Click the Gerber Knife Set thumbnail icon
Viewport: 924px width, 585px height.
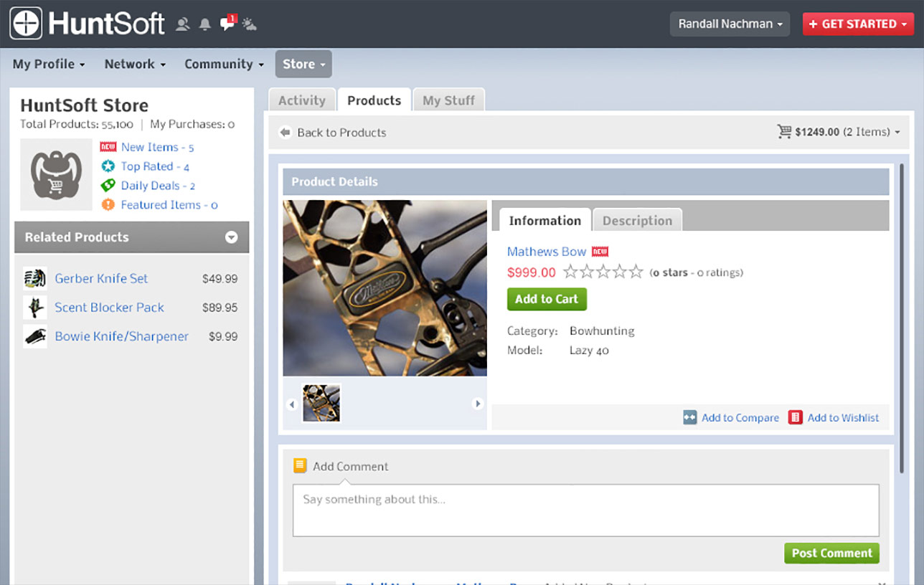tap(35, 278)
